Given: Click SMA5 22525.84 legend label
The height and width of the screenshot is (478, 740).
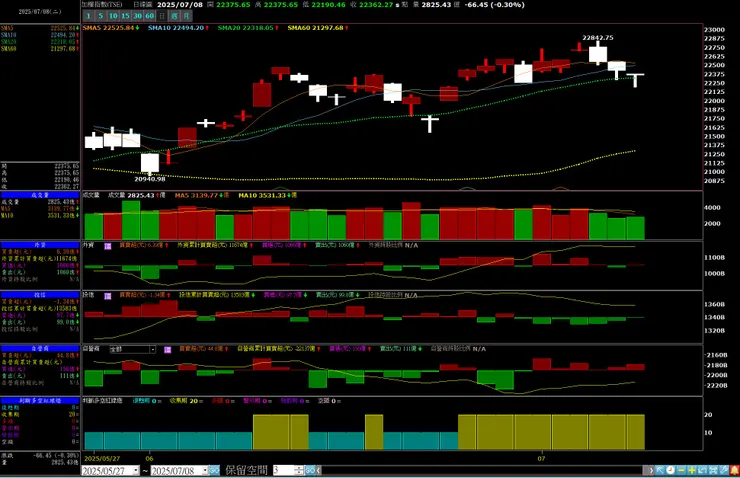Looking at the screenshot, I should pyautogui.click(x=111, y=28).
